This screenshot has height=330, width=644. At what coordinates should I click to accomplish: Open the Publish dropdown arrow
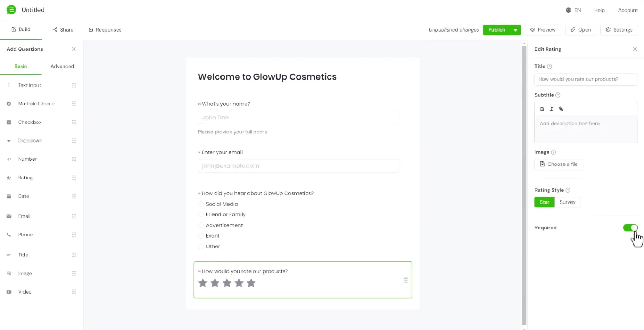[516, 30]
